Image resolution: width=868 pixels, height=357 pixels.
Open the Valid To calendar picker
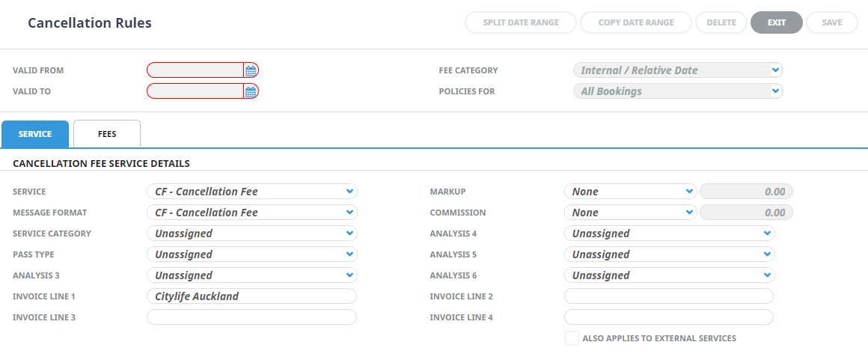pos(251,91)
